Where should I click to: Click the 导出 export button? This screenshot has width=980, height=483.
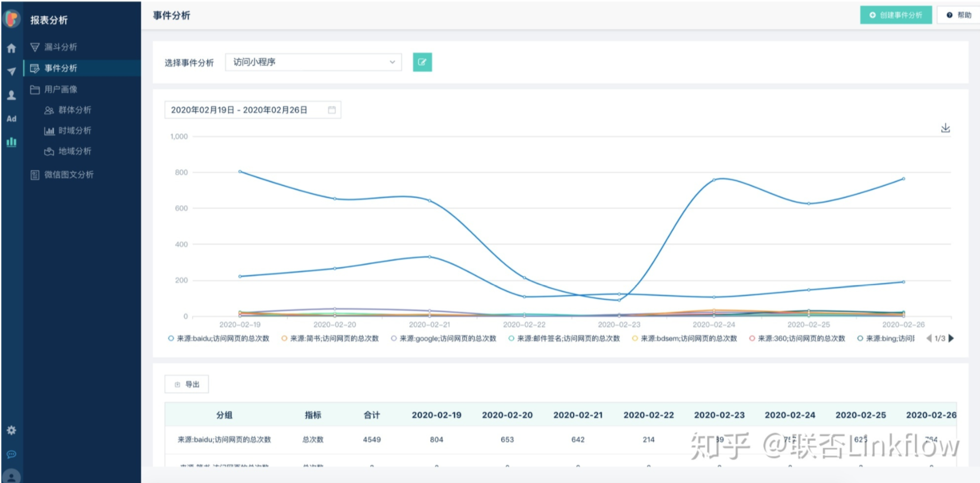[186, 384]
